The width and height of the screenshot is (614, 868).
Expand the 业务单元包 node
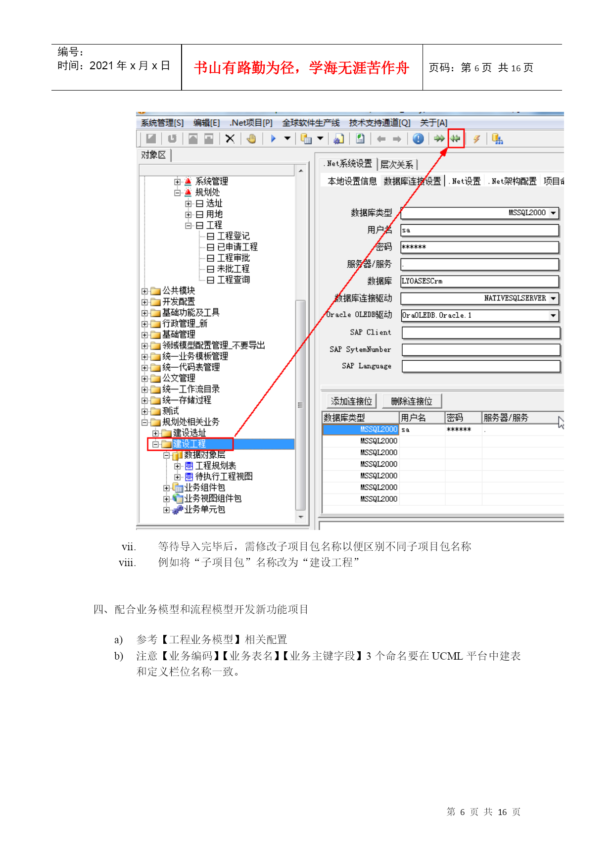166,510
